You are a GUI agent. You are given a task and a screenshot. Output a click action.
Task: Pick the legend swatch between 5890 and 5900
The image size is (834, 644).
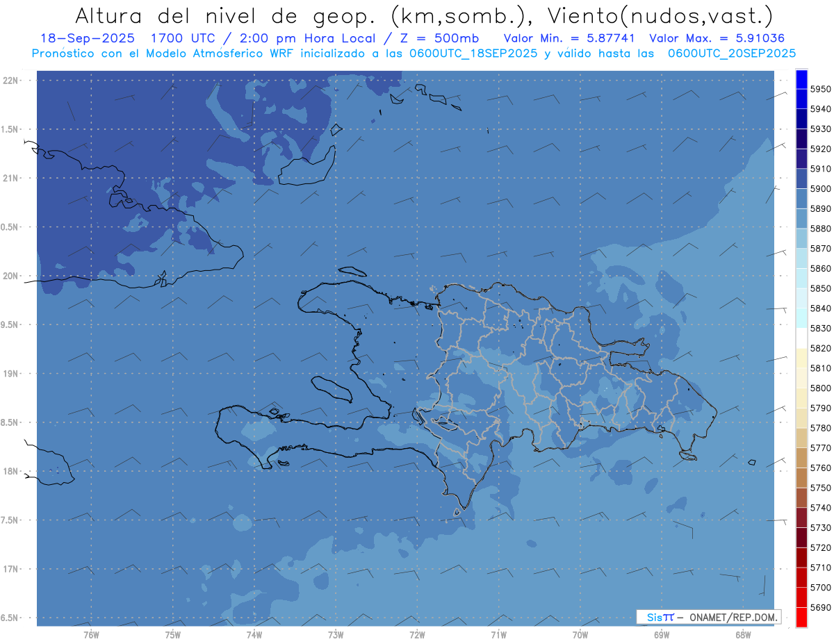pyautogui.click(x=801, y=199)
